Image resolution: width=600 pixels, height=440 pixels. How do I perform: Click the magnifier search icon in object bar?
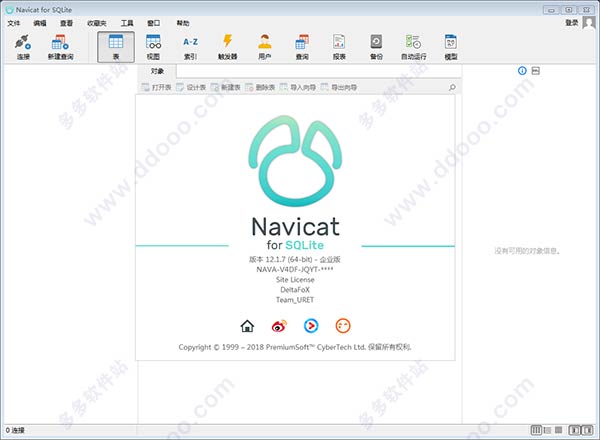click(452, 87)
